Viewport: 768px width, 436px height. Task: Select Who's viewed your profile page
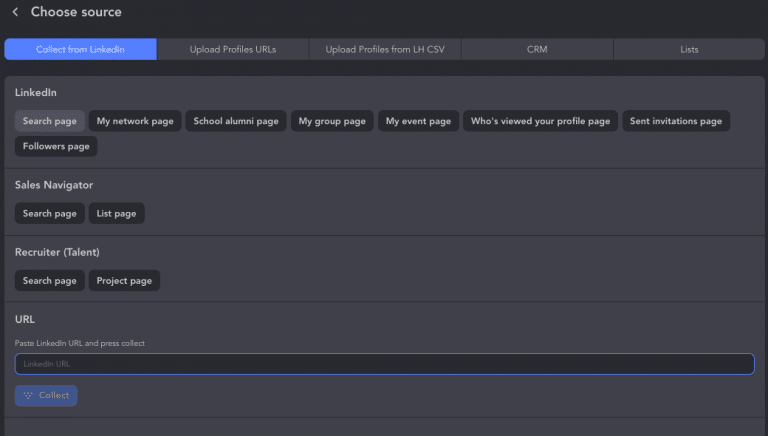pyautogui.click(x=540, y=121)
